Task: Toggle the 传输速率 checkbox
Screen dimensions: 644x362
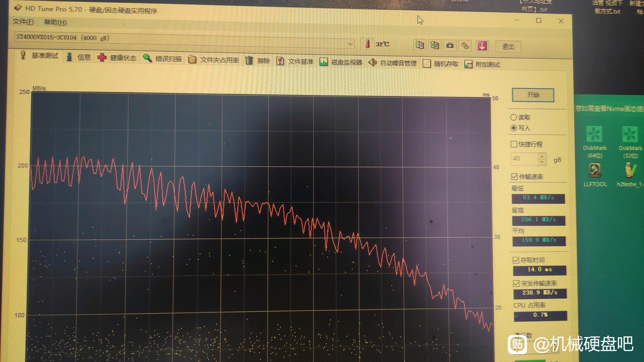Action: (x=514, y=177)
